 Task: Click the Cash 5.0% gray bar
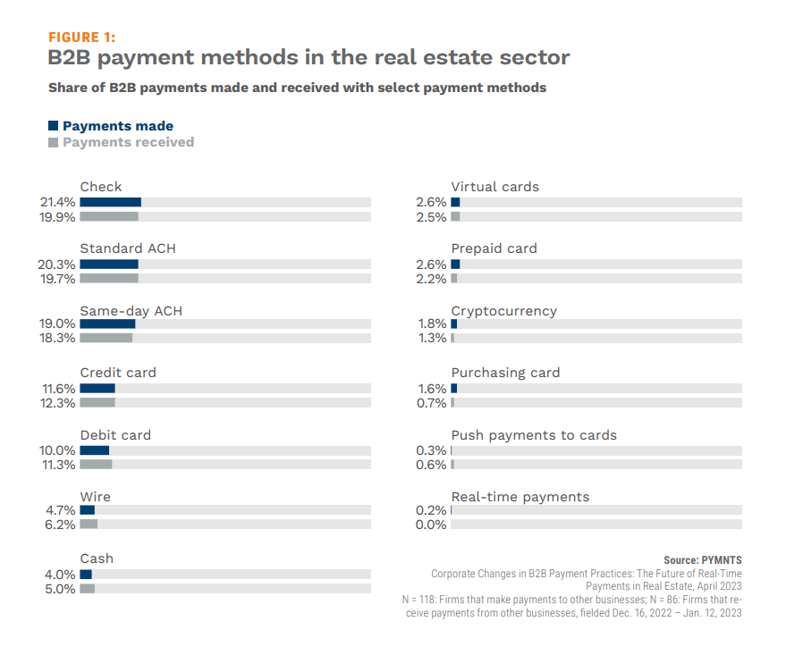pyautogui.click(x=88, y=589)
